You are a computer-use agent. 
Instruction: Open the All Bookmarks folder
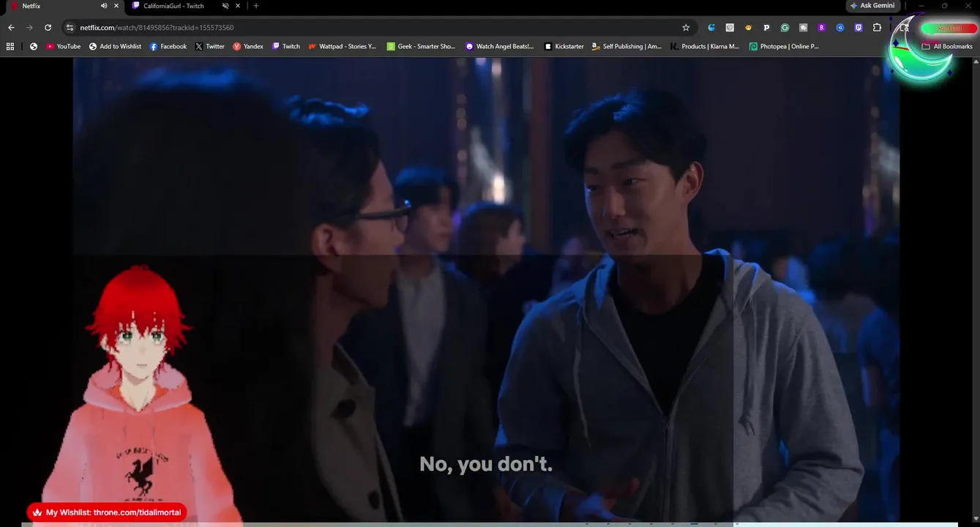(947, 46)
